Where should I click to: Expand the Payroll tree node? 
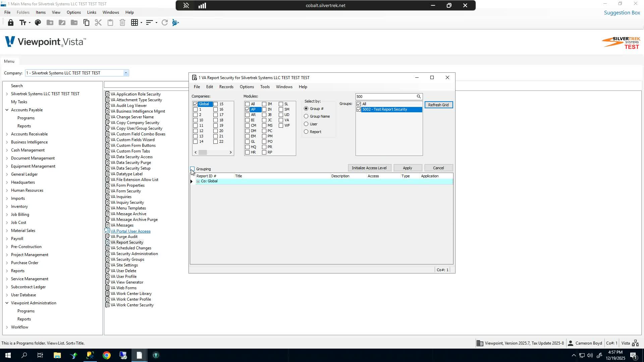point(7,239)
